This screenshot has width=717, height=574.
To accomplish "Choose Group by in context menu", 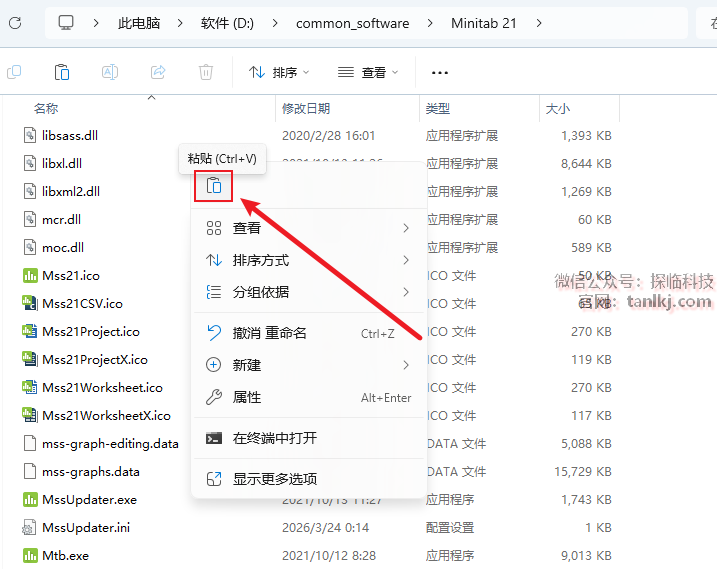I will coord(309,292).
